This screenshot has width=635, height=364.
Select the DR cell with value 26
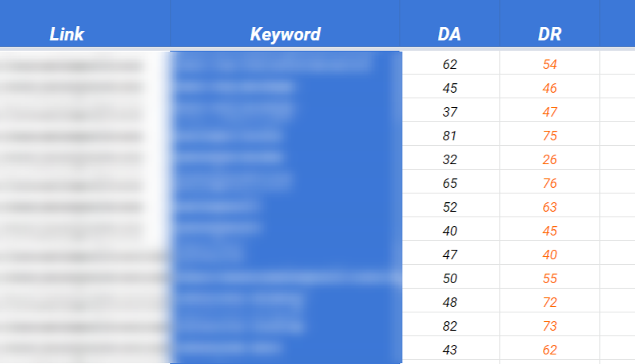[550, 159]
